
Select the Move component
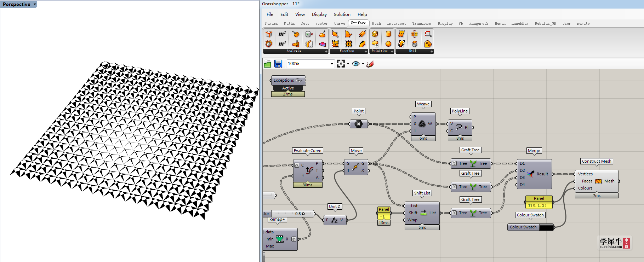(355, 167)
